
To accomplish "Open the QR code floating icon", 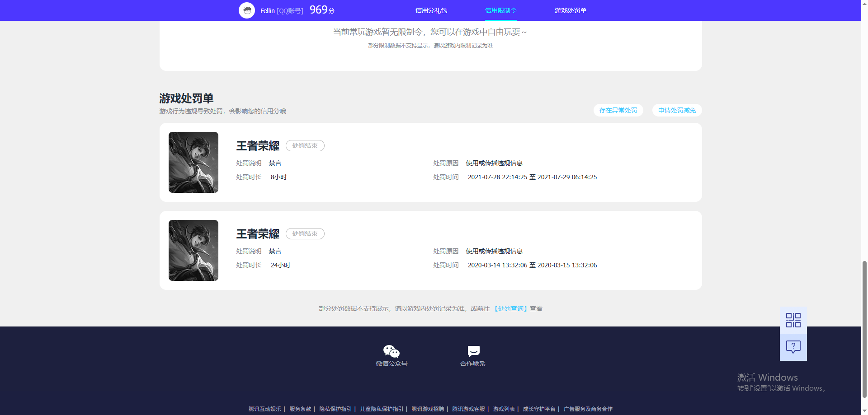I will pyautogui.click(x=793, y=320).
